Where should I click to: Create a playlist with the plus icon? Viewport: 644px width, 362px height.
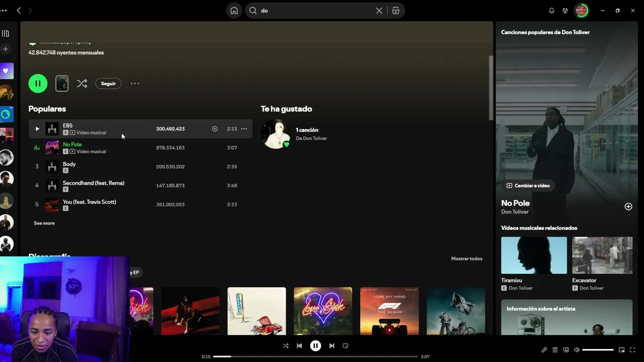click(x=6, y=49)
